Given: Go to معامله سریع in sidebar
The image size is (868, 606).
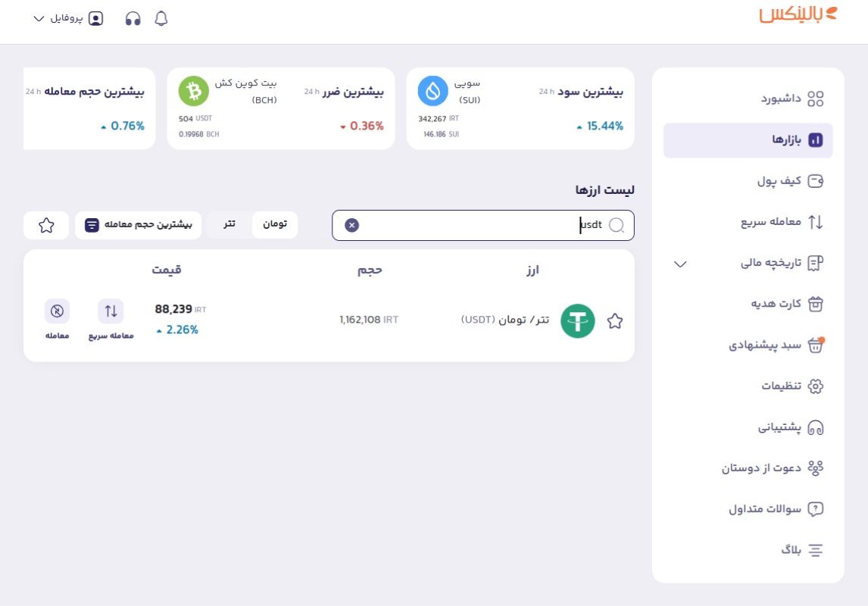Looking at the screenshot, I should point(748,222).
